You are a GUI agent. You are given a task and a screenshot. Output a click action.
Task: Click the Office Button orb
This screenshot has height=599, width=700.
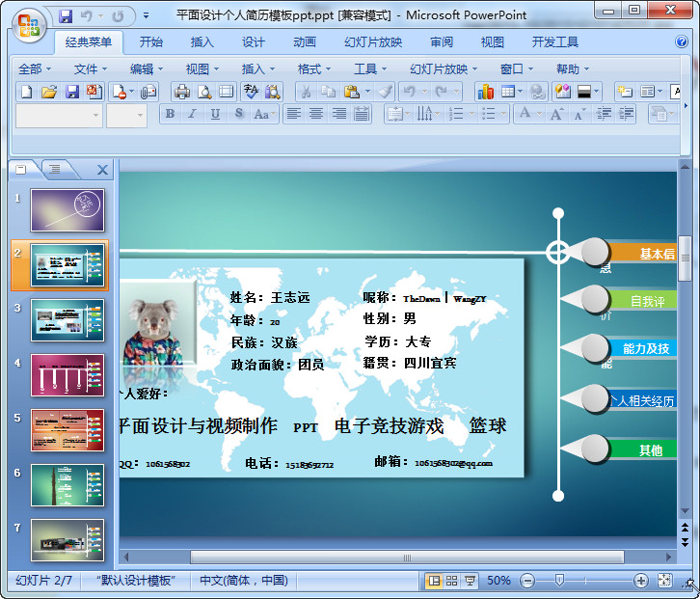tap(29, 26)
